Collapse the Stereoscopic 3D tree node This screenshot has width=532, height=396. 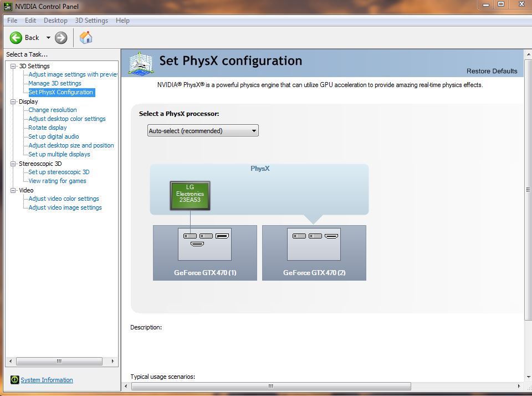[13, 164]
